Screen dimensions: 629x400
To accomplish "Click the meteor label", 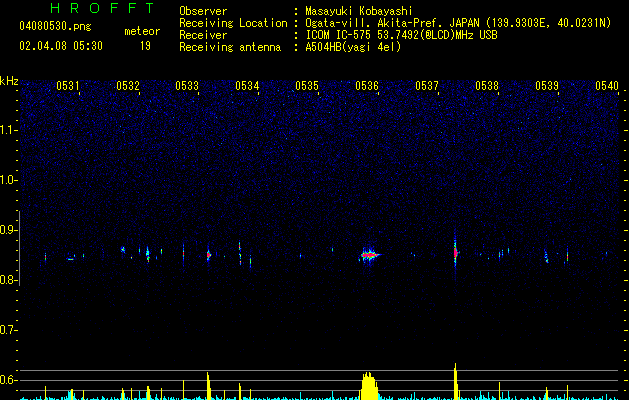I will click(x=142, y=31).
